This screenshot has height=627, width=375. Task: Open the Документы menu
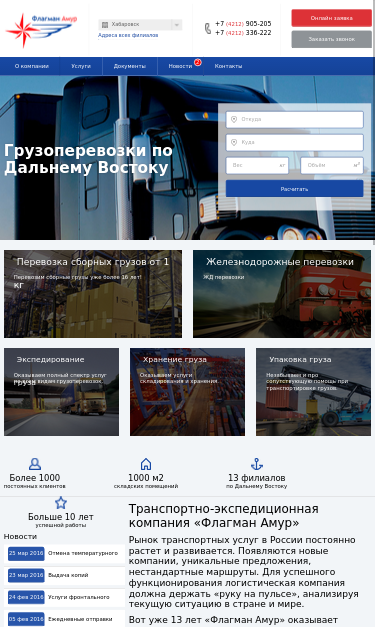point(130,66)
